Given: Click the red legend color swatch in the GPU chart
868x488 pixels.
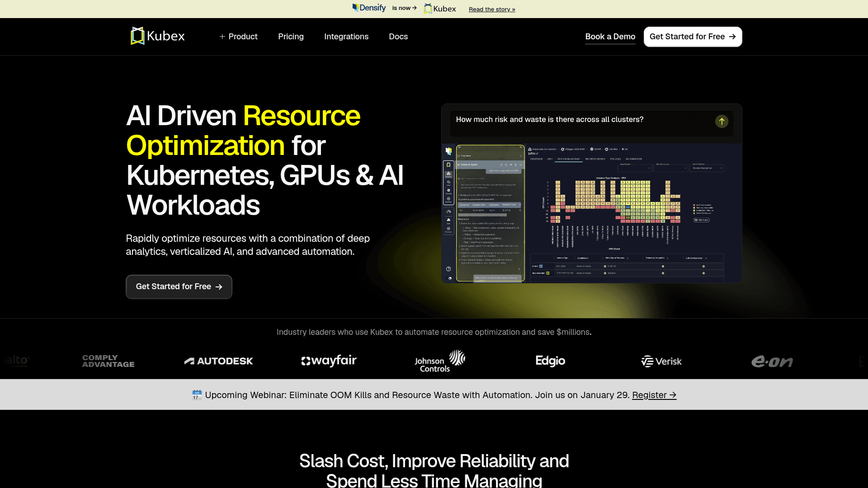Looking at the screenshot, I should [x=694, y=205].
